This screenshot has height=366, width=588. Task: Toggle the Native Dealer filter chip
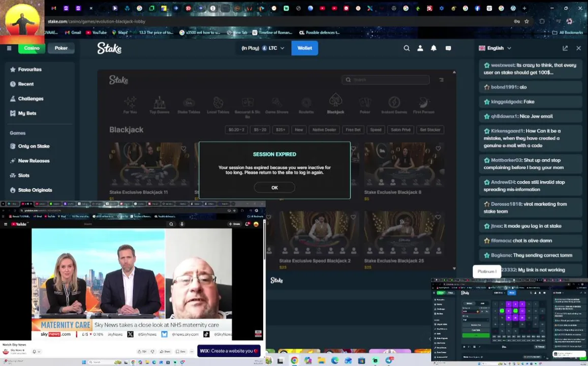coord(324,130)
